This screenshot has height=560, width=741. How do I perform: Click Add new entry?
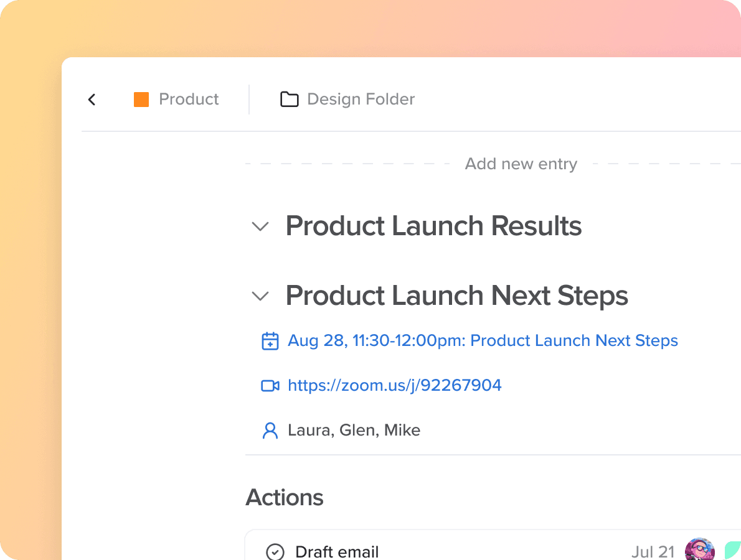521,164
